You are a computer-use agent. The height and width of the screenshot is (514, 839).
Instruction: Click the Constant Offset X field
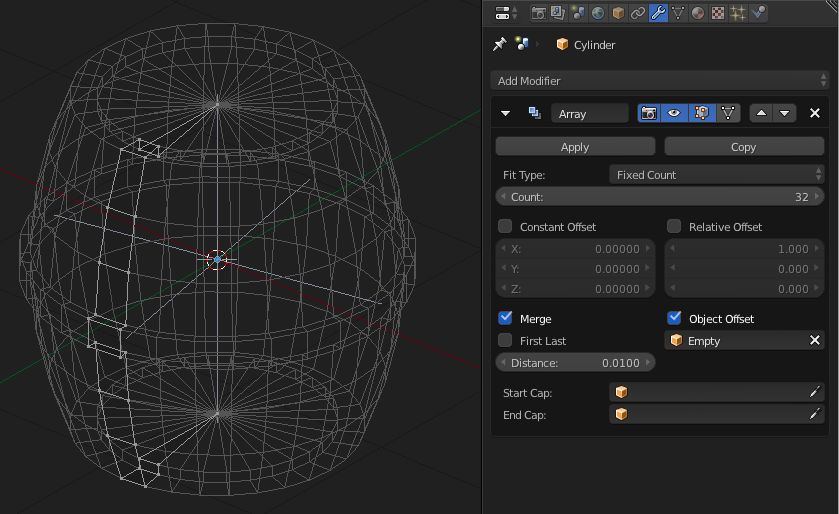(x=575, y=249)
